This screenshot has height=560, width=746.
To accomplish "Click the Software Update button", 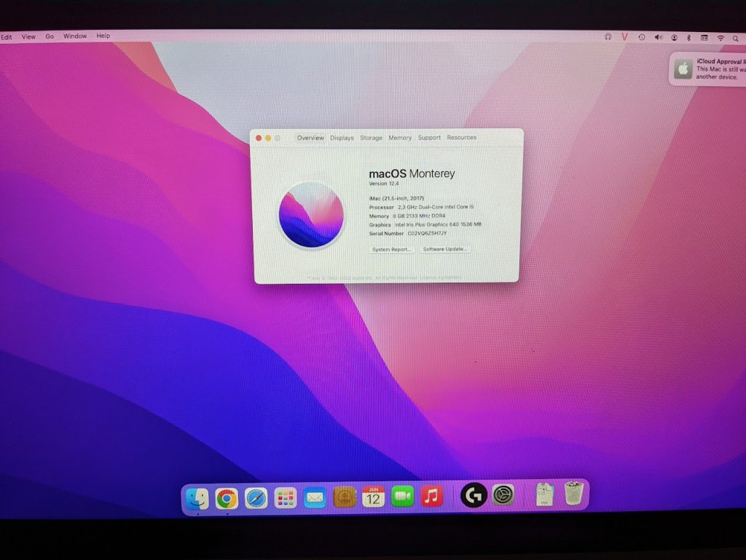I will point(445,248).
